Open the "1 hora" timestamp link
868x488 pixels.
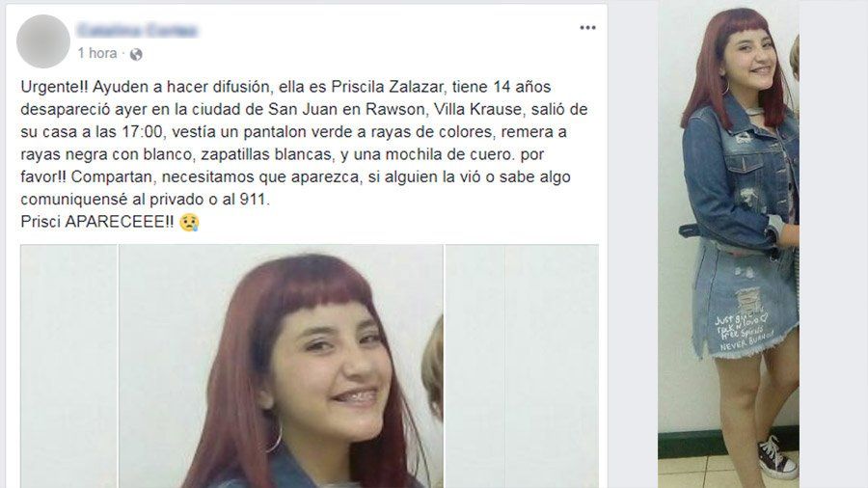[97, 53]
